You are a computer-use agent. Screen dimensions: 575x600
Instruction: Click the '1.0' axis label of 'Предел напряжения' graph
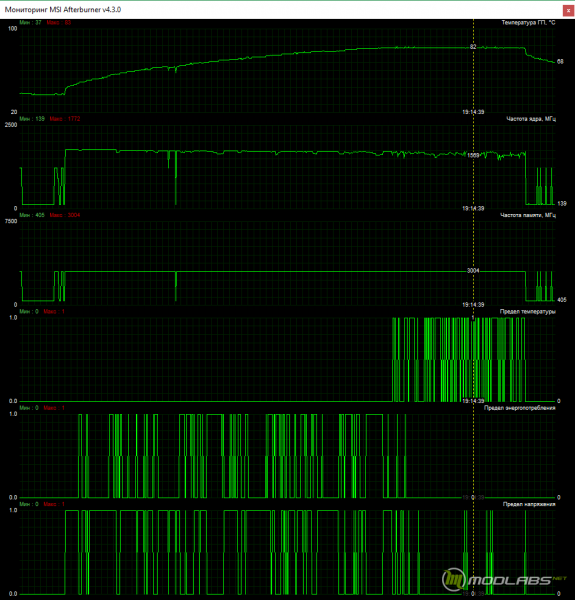tap(13, 510)
